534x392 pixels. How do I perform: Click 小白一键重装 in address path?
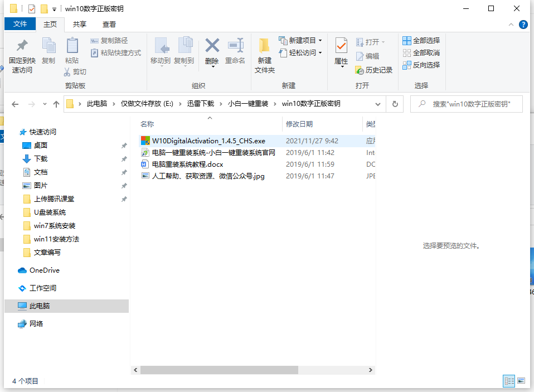[x=248, y=104]
